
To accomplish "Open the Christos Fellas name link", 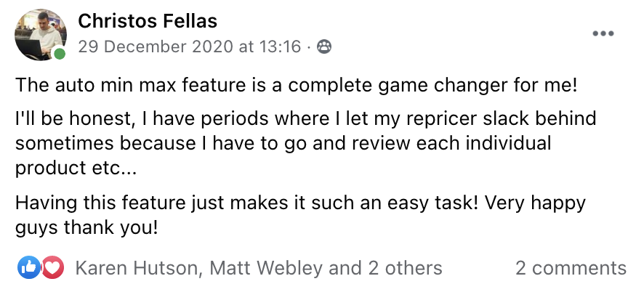I will click(x=148, y=21).
